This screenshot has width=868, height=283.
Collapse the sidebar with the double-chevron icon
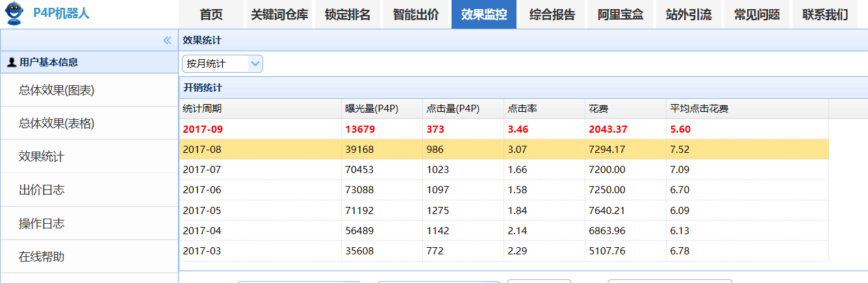[167, 40]
